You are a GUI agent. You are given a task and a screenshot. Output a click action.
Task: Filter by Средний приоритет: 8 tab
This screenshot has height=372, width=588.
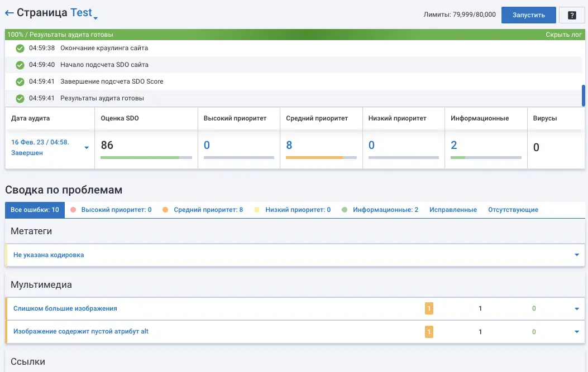coord(208,210)
